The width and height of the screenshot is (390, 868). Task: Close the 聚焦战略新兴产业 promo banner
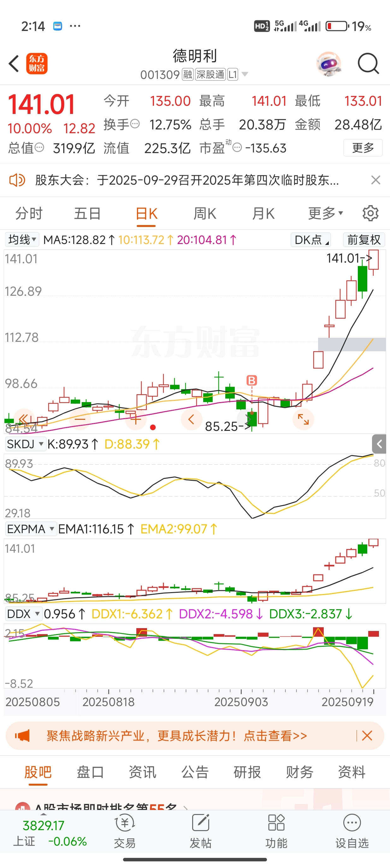click(367, 735)
